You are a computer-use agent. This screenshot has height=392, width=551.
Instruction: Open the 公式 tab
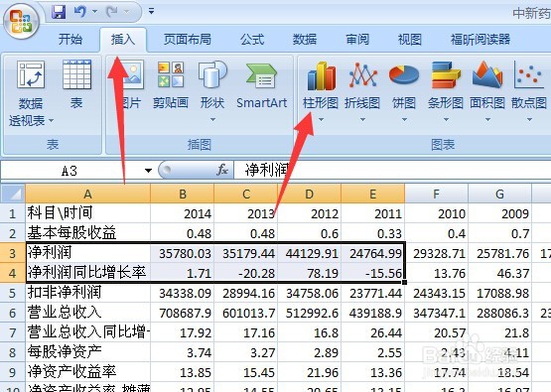click(252, 39)
